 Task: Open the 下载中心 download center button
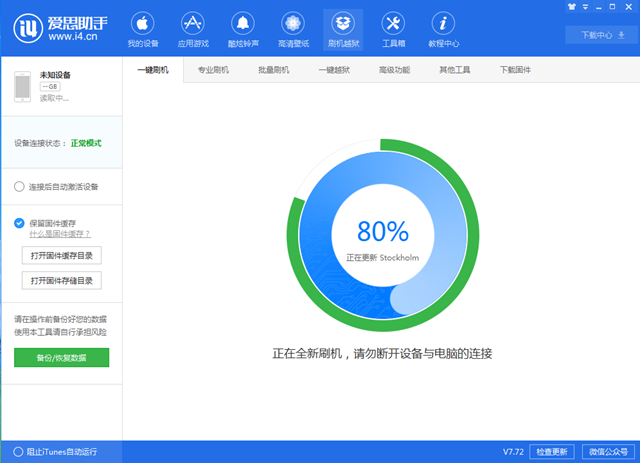598,35
